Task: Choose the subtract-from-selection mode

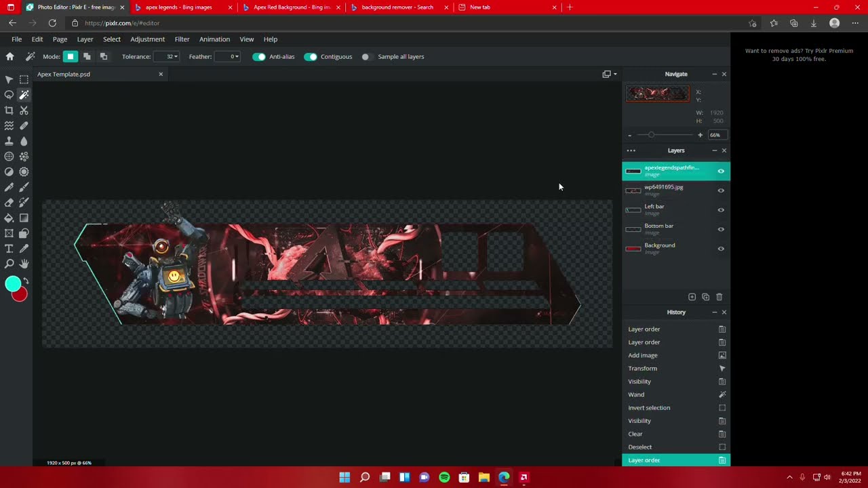Action: tap(104, 57)
